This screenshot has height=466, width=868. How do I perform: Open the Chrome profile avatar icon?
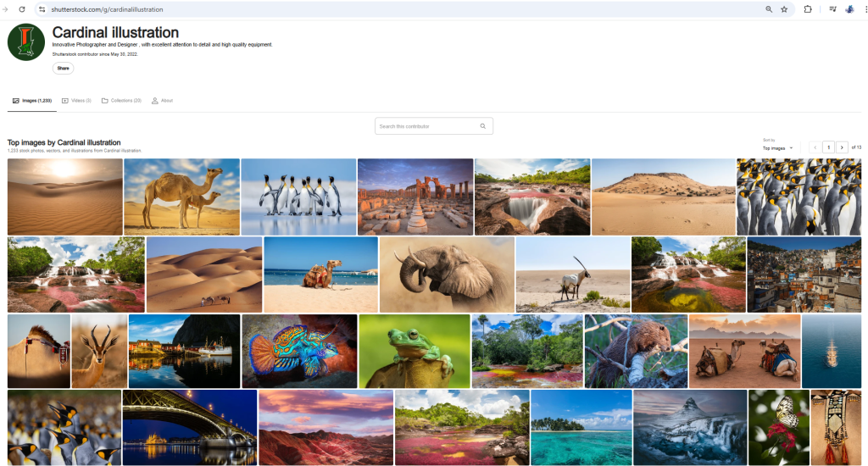849,9
